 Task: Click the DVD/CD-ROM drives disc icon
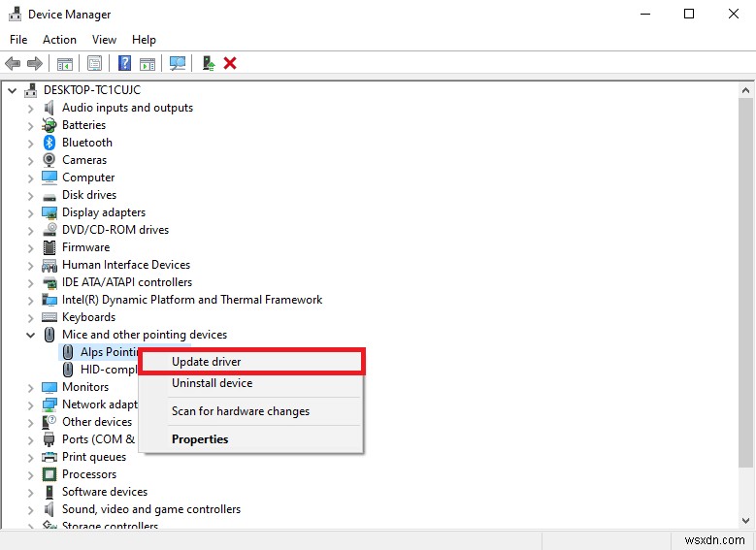[x=49, y=230]
